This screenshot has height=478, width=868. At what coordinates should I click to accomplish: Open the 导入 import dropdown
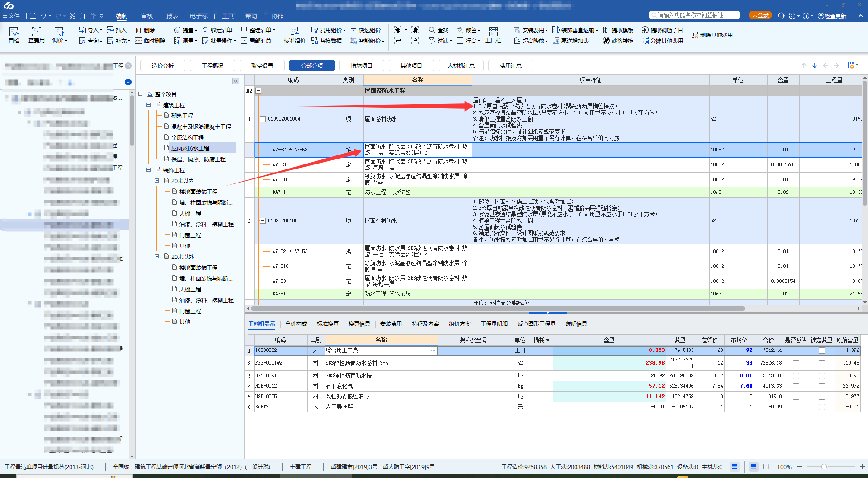click(x=90, y=30)
